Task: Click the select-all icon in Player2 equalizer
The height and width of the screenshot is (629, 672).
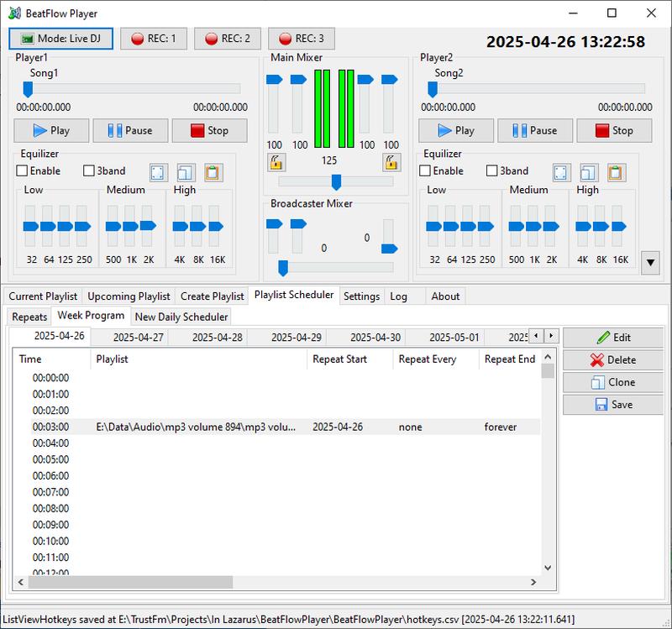Action: [x=561, y=173]
